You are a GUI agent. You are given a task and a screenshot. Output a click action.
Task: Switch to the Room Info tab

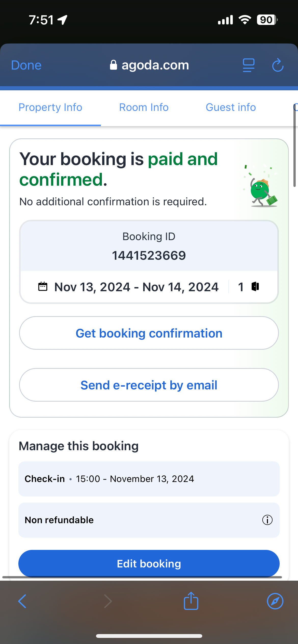pos(144,107)
